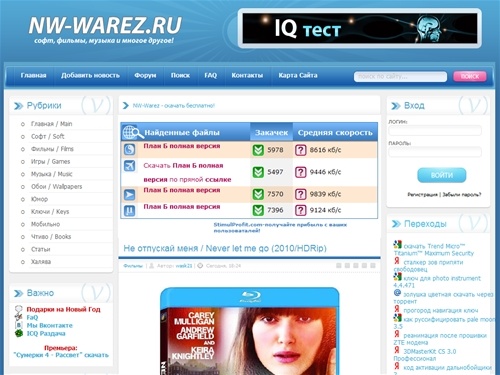Screen dimensions: 500x375
Task: Click the question mark icon beside 9839 кб/с
Action: click(x=300, y=194)
